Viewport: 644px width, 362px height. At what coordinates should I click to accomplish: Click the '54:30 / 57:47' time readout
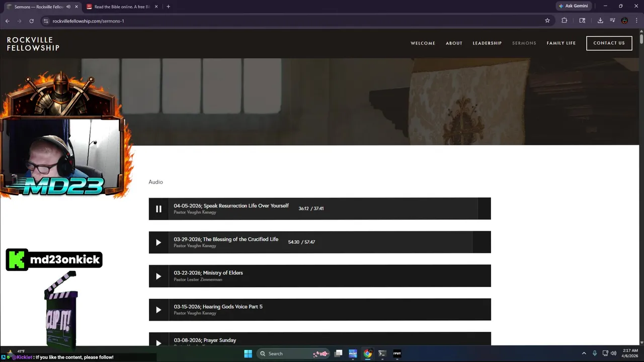pyautogui.click(x=301, y=242)
